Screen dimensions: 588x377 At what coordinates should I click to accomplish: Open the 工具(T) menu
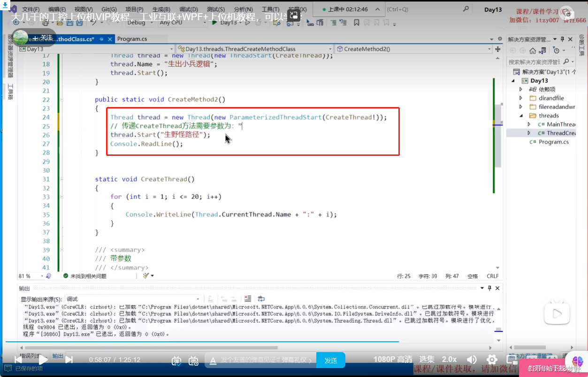tap(270, 9)
